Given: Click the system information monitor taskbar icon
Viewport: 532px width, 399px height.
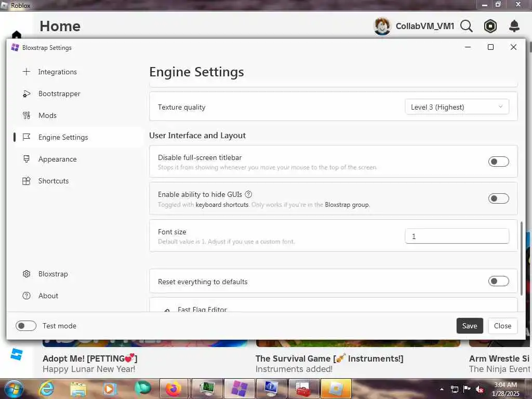Looking at the screenshot, I should click(x=271, y=389).
